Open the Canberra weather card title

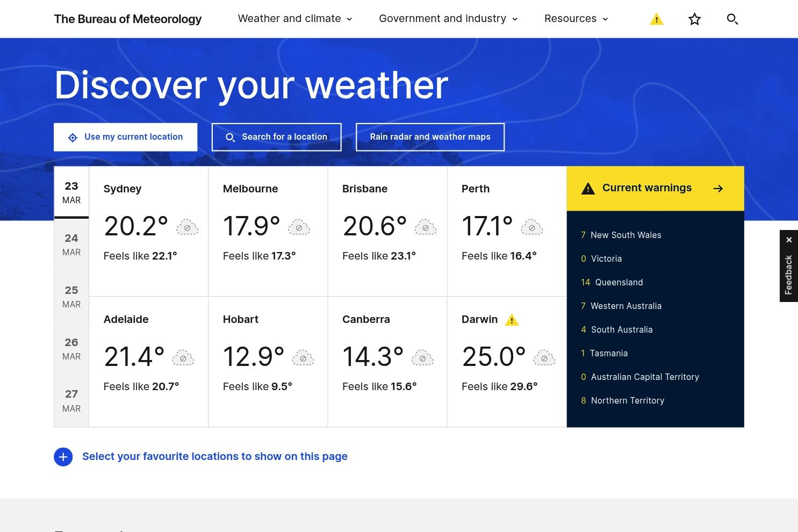[366, 320]
